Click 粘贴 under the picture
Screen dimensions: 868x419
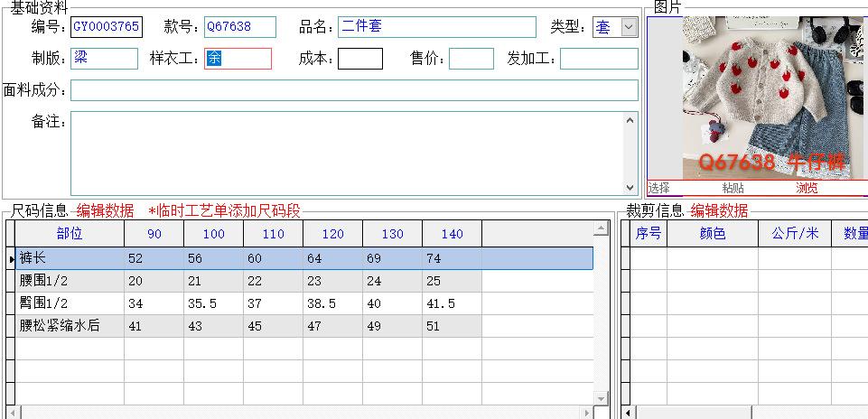coord(733,188)
